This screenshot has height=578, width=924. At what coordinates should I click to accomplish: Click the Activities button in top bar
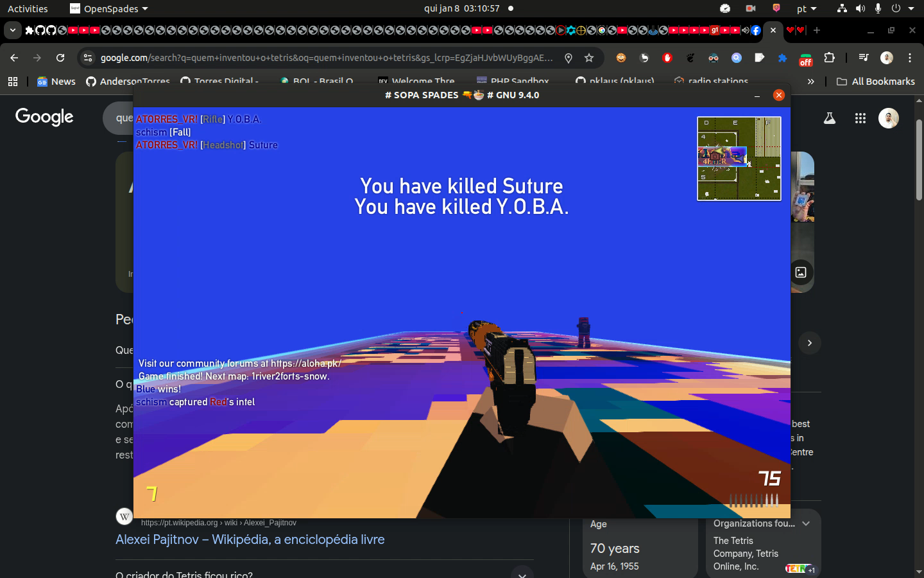pos(28,9)
